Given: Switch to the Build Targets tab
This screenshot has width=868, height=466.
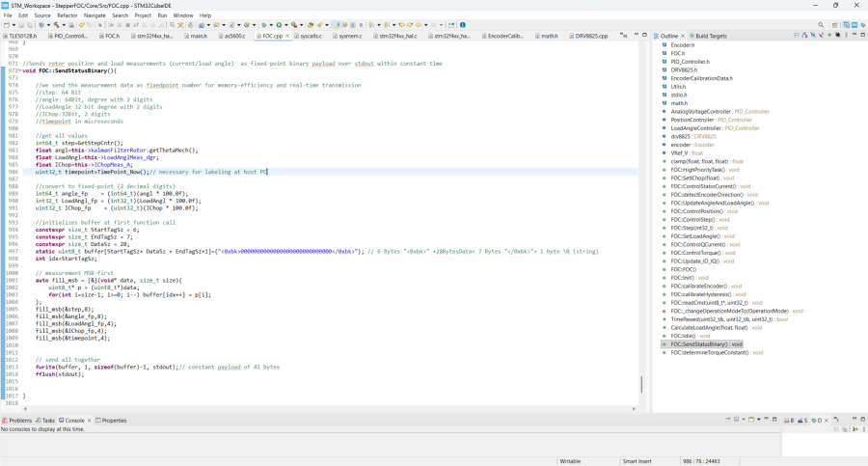Looking at the screenshot, I should [x=708, y=36].
